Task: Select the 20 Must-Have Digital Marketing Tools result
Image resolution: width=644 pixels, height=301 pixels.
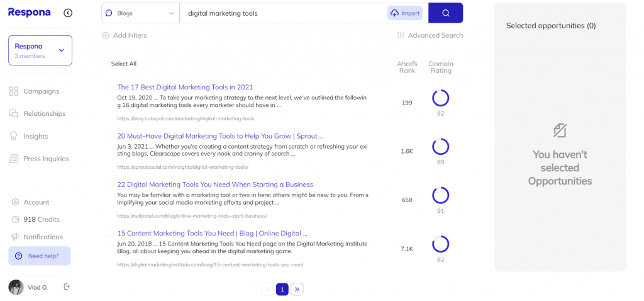Action: [x=110, y=135]
